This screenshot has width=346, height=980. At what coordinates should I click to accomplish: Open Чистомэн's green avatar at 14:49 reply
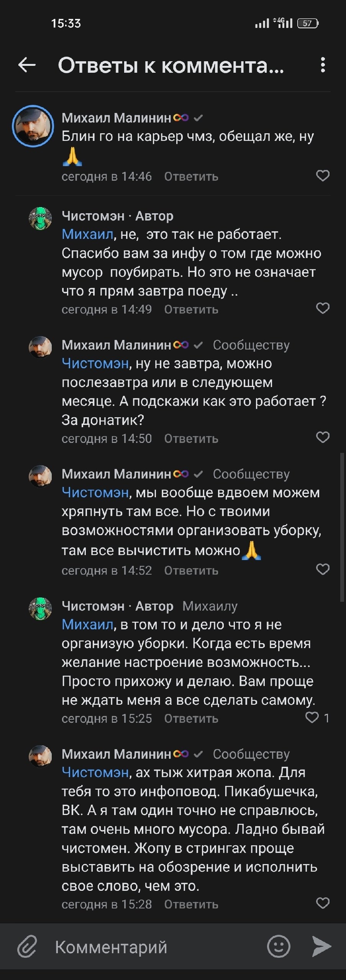click(40, 219)
